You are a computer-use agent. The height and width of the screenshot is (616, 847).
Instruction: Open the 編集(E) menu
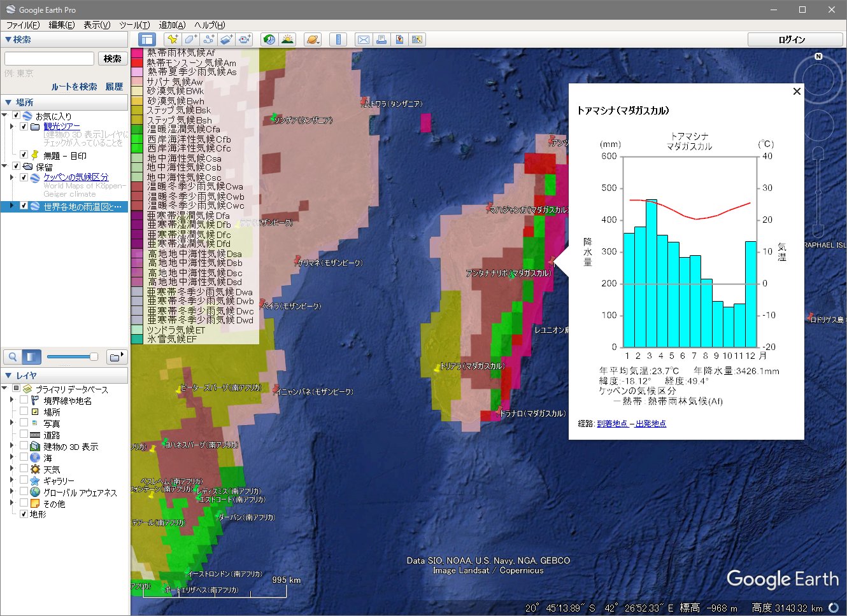[62, 25]
